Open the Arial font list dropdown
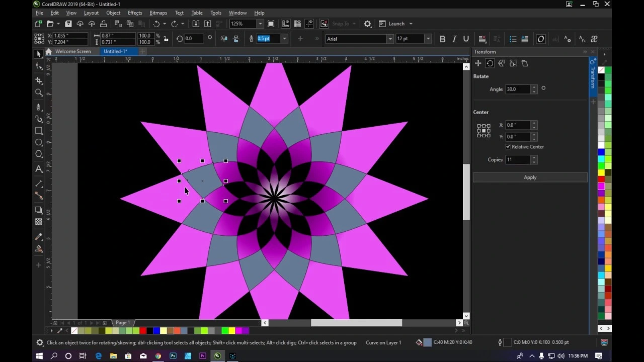644x362 pixels. click(390, 39)
